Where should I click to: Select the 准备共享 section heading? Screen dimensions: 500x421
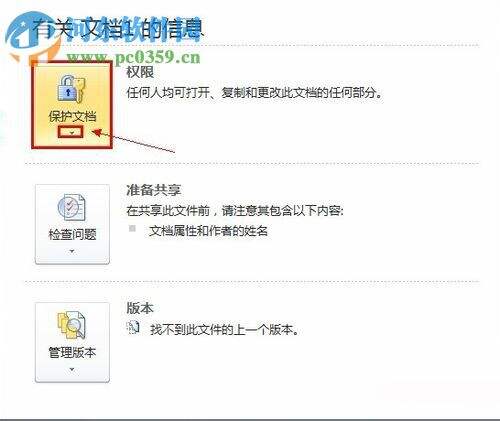click(x=153, y=190)
